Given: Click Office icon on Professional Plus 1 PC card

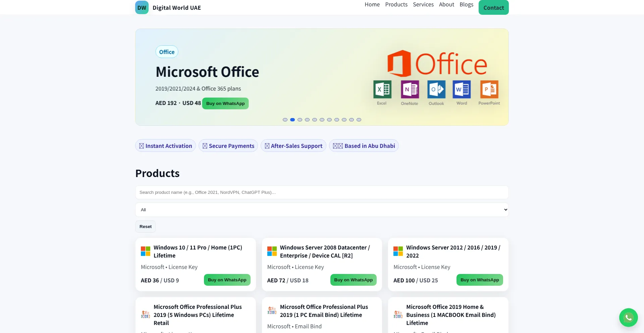Looking at the screenshot, I should pos(272,311).
